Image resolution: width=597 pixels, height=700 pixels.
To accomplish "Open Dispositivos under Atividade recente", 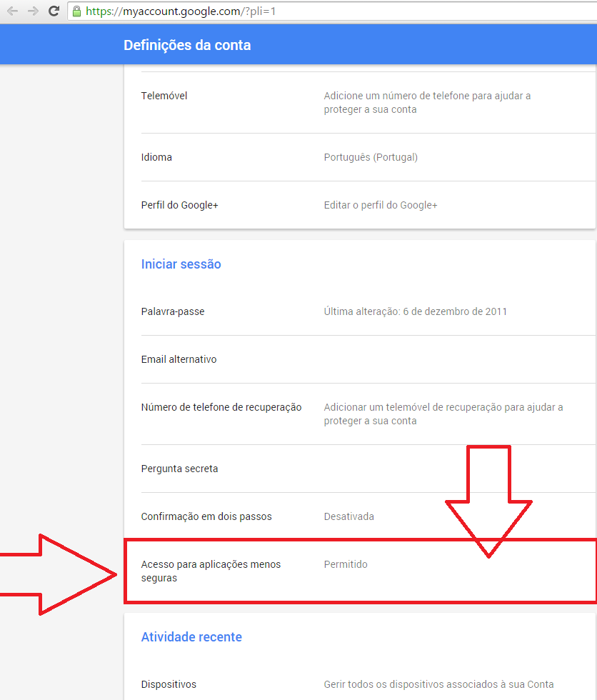I will [x=169, y=684].
